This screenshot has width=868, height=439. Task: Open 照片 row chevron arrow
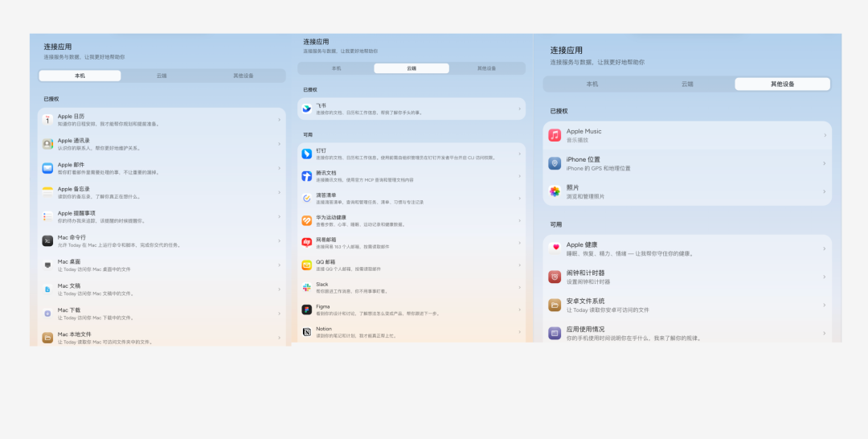825,191
